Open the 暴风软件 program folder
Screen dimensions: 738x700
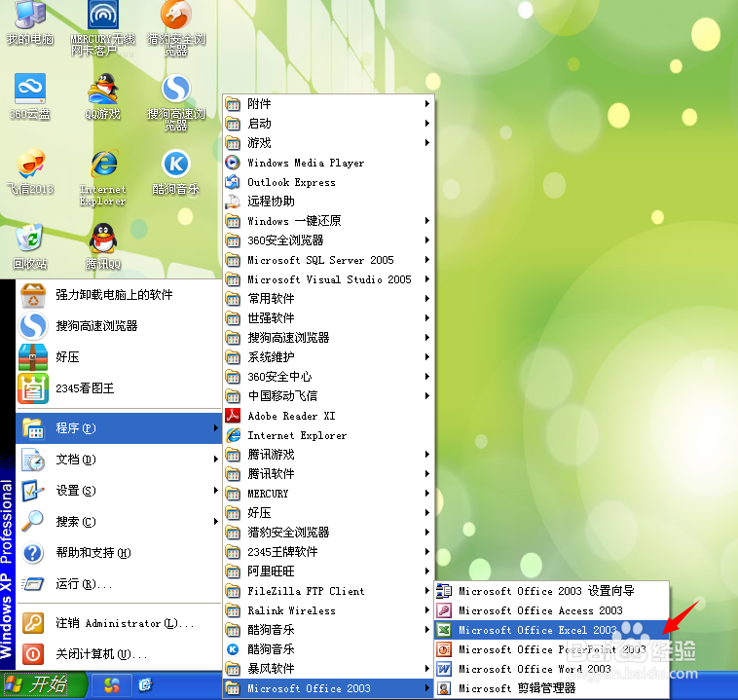pos(328,669)
